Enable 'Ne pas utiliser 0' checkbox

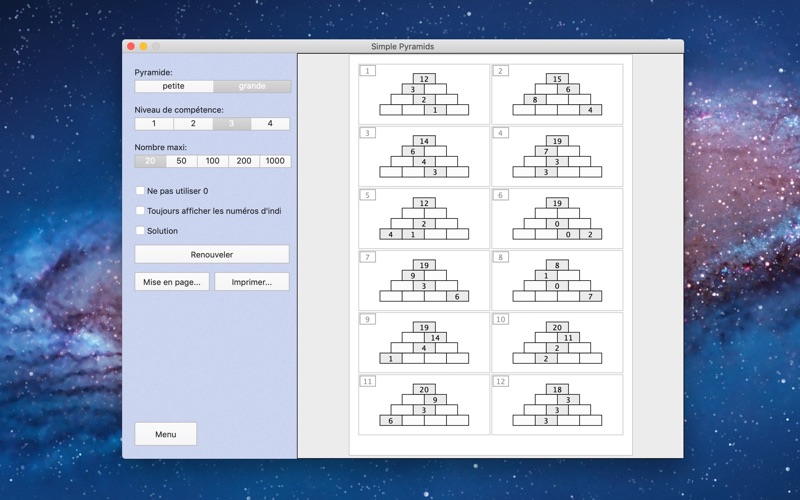click(x=140, y=191)
